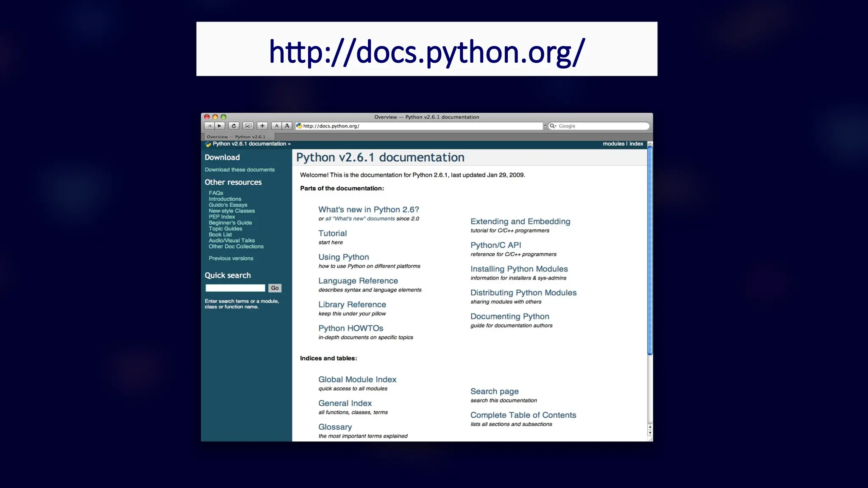Open the index link in top bar

tap(636, 144)
